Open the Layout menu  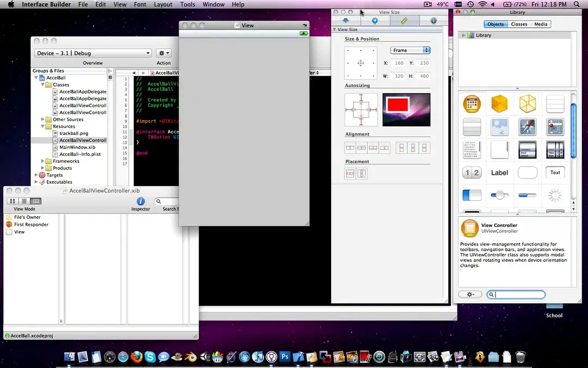[163, 4]
